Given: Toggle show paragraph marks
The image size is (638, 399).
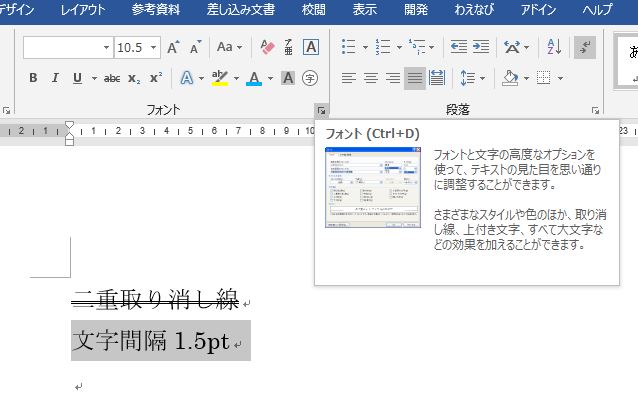Looking at the screenshot, I should pos(585,47).
